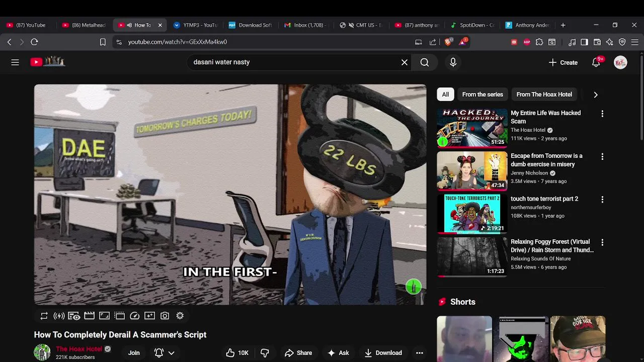Image resolution: width=644 pixels, height=362 pixels.
Task: Select the 'From the series' chip
Action: [x=482, y=95]
